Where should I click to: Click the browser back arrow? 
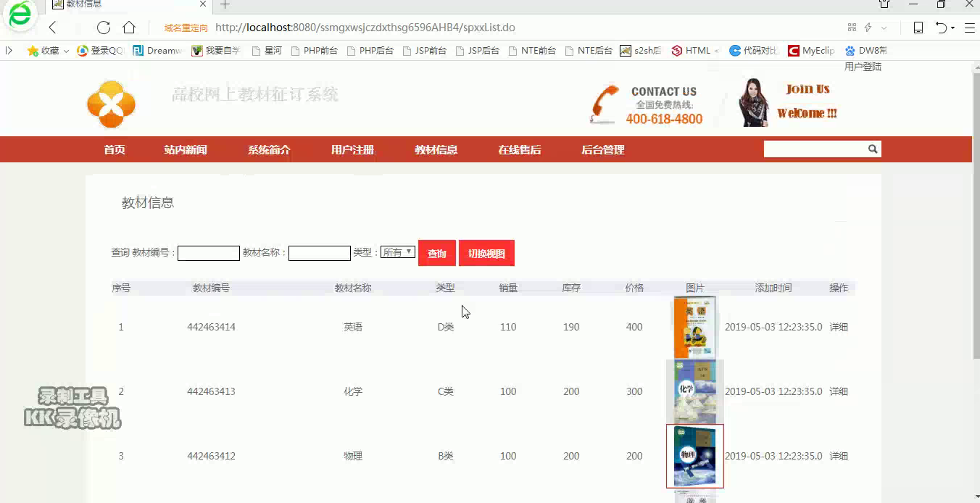(52, 28)
